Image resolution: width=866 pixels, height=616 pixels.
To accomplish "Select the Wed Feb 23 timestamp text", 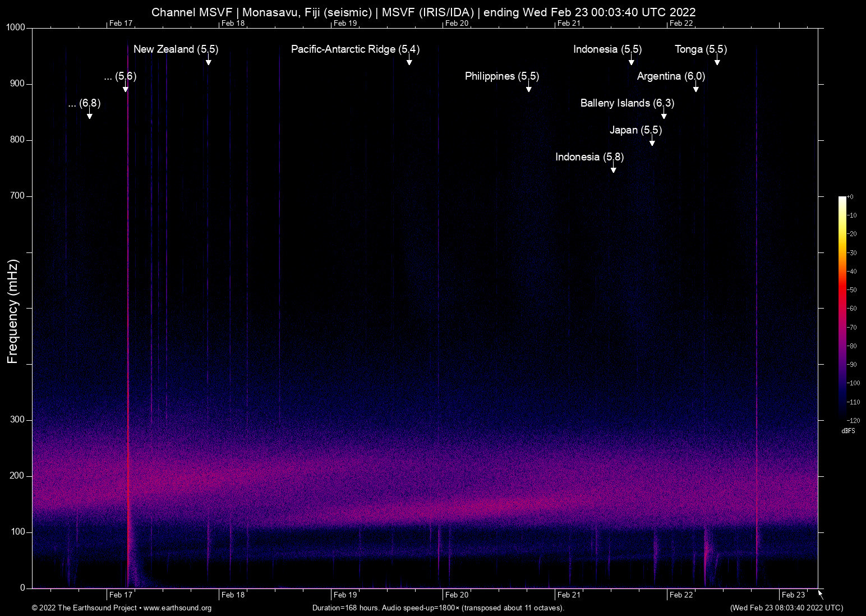I will click(x=786, y=608).
